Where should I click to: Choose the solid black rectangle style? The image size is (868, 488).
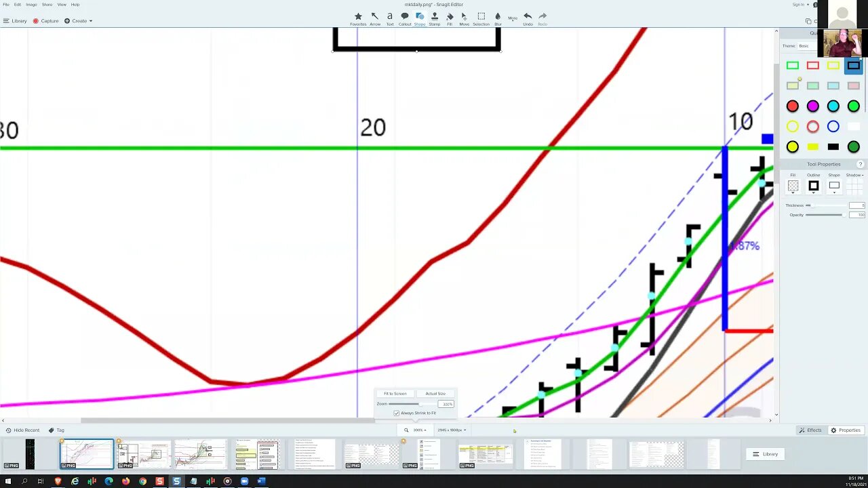(833, 147)
